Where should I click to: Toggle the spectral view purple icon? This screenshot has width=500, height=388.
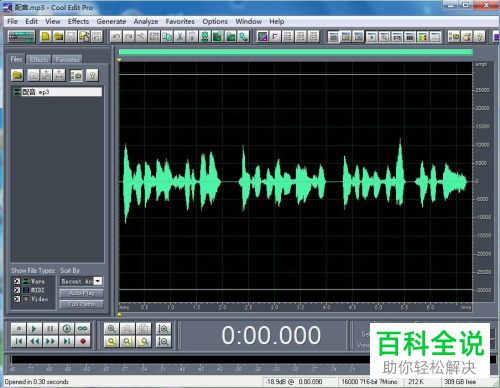tap(263, 36)
